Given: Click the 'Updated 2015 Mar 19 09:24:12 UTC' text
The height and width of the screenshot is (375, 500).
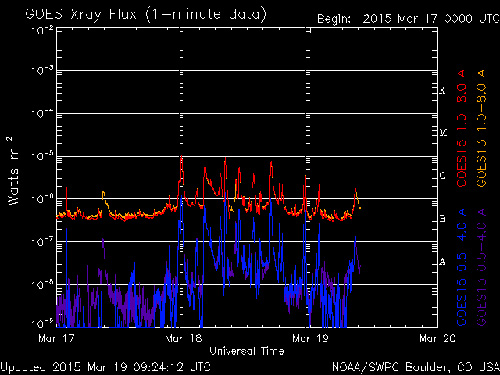Looking at the screenshot, I should [105, 367].
